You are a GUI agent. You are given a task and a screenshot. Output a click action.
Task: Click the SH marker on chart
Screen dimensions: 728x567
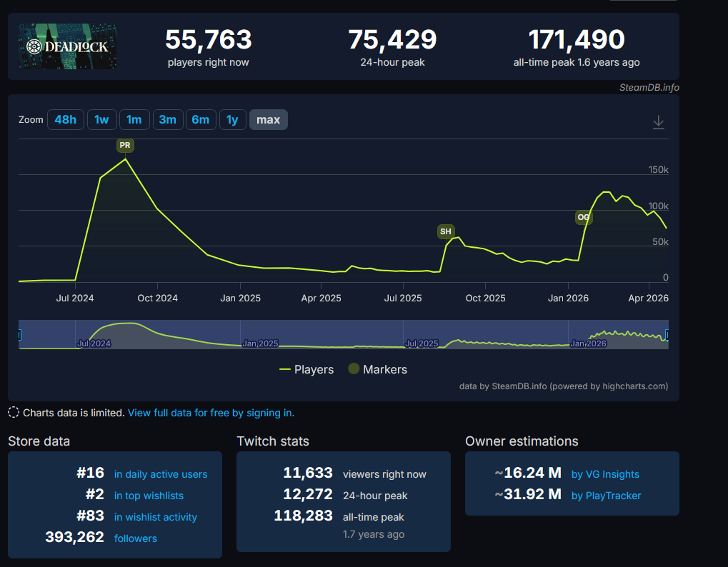[446, 231]
